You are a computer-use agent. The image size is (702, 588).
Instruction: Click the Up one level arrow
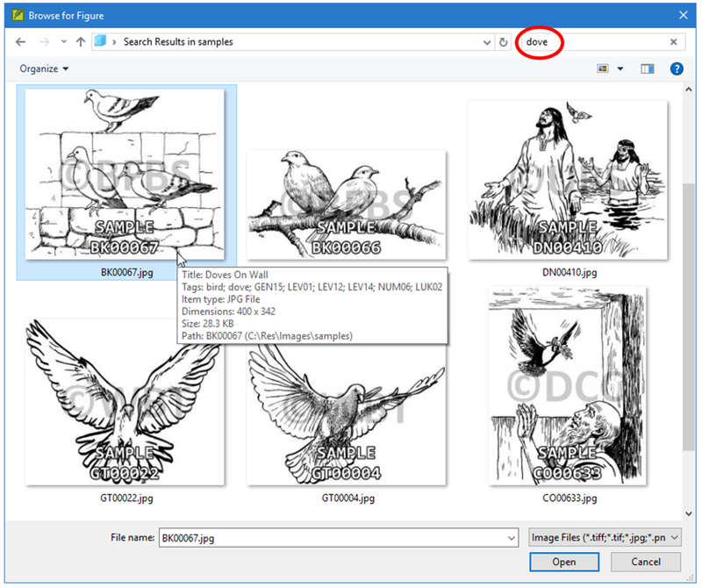point(80,42)
